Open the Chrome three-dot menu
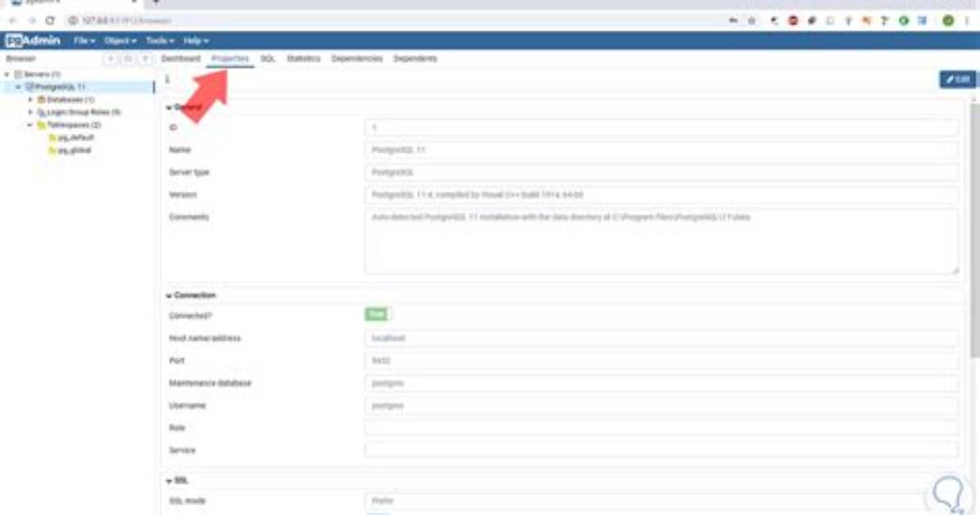This screenshot has width=980, height=515. [x=967, y=21]
